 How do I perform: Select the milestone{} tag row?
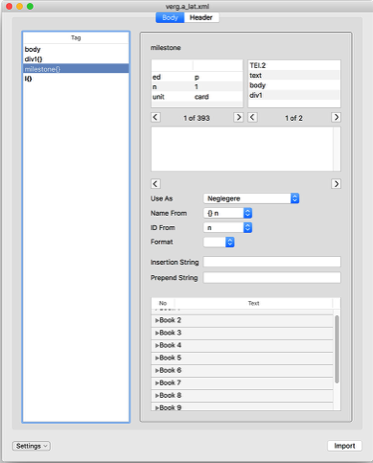(x=76, y=69)
